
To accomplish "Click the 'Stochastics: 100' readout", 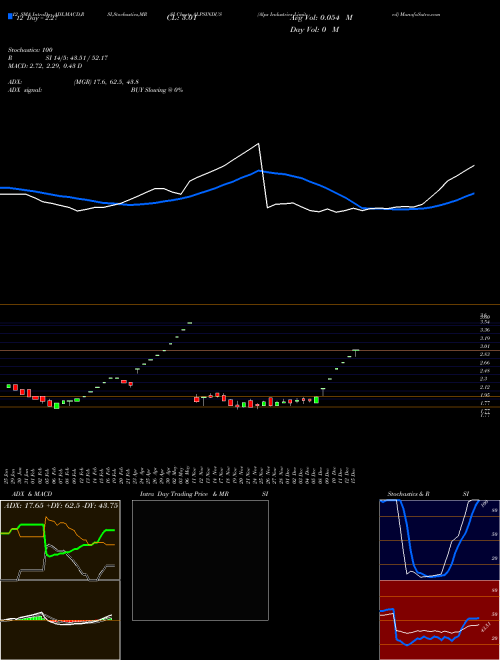I will (x=30, y=50).
